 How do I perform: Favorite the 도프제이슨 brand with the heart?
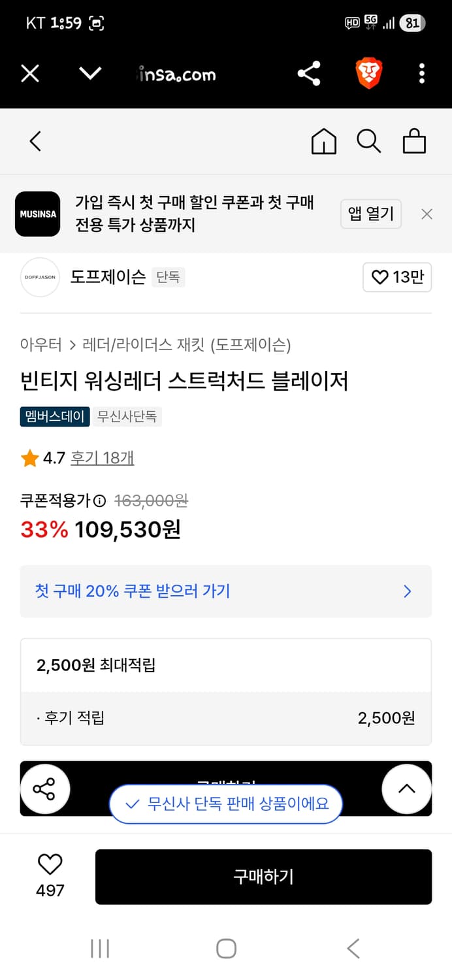pyautogui.click(x=397, y=277)
